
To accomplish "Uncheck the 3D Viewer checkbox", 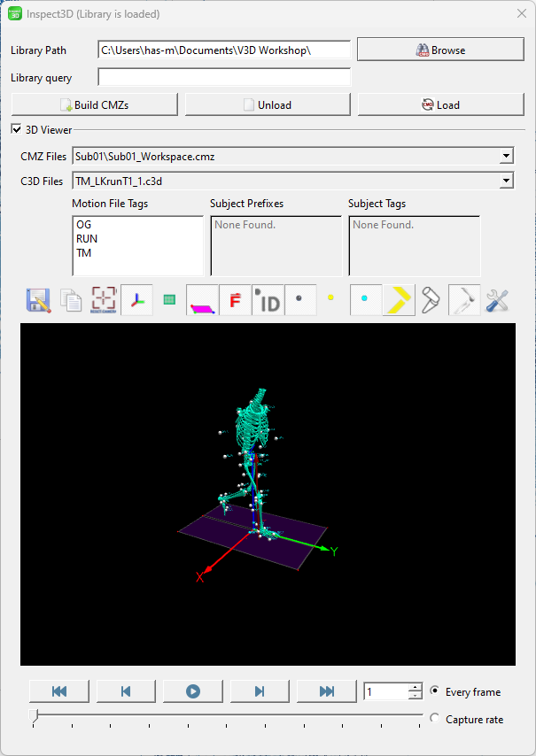I will 17,129.
